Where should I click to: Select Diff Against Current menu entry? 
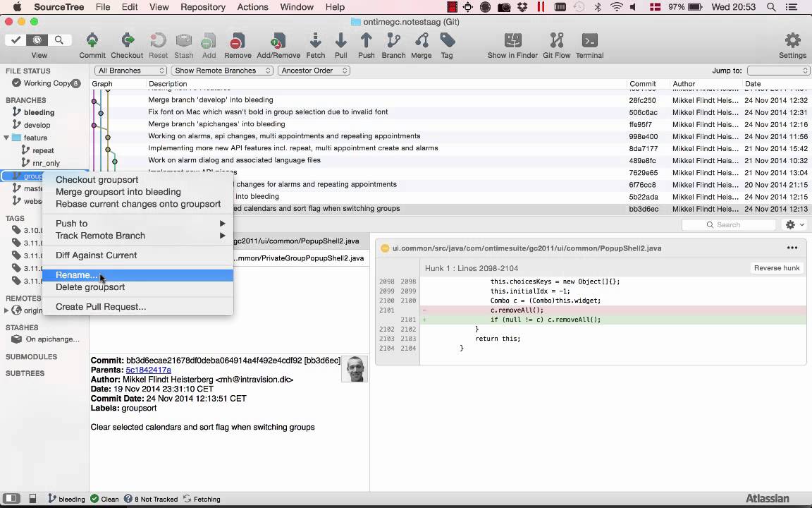pos(137,255)
